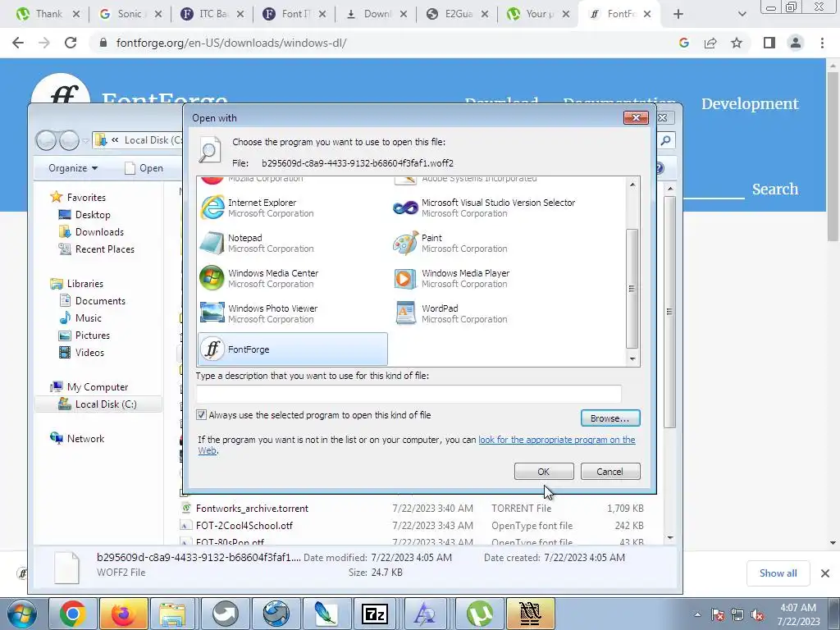
Task: Select My Computer in sidebar
Action: 89,387
